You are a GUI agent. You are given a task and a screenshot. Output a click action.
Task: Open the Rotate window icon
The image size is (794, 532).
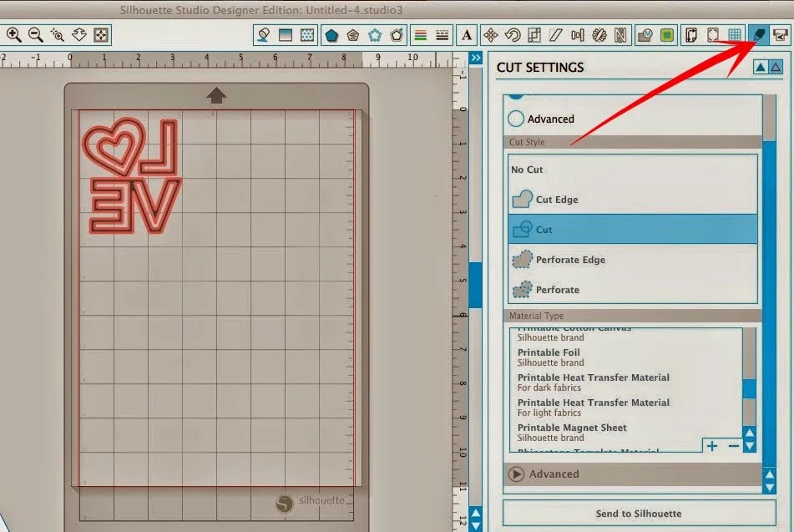pos(513,35)
